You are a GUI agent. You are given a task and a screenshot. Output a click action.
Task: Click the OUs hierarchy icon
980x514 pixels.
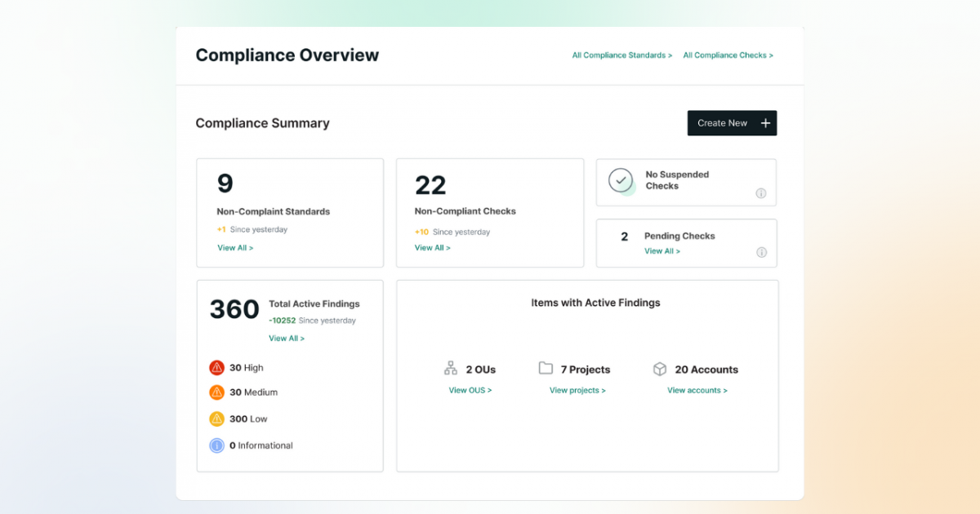[x=451, y=369]
